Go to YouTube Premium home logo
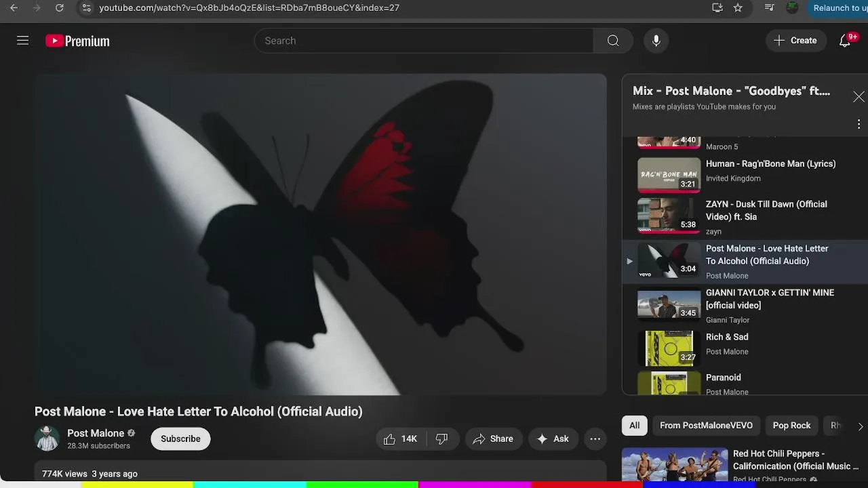The image size is (868, 488). tap(77, 41)
